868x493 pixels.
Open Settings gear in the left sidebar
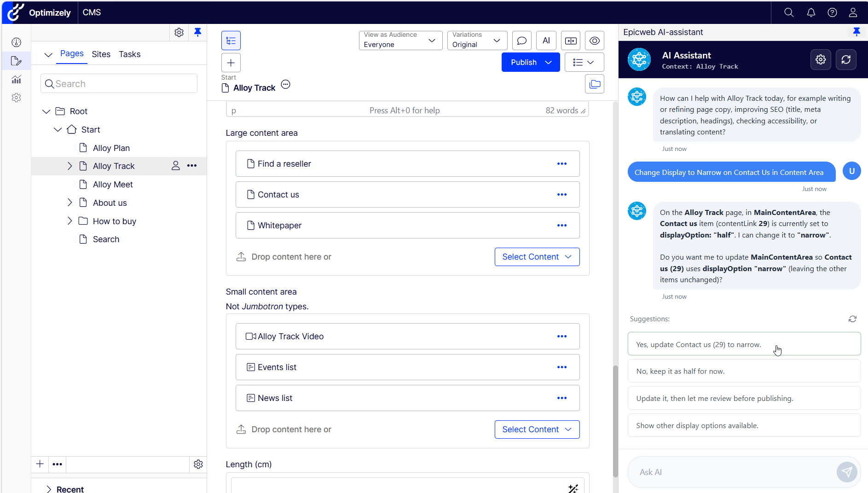(16, 97)
